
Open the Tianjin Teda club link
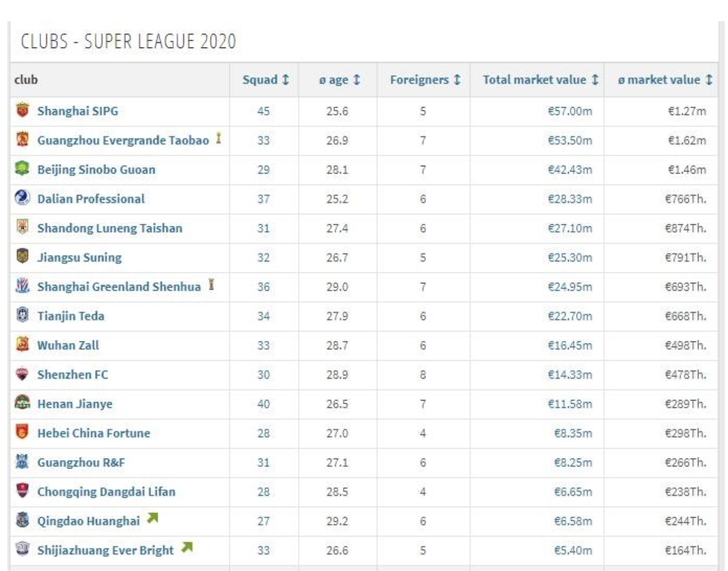[x=71, y=316]
